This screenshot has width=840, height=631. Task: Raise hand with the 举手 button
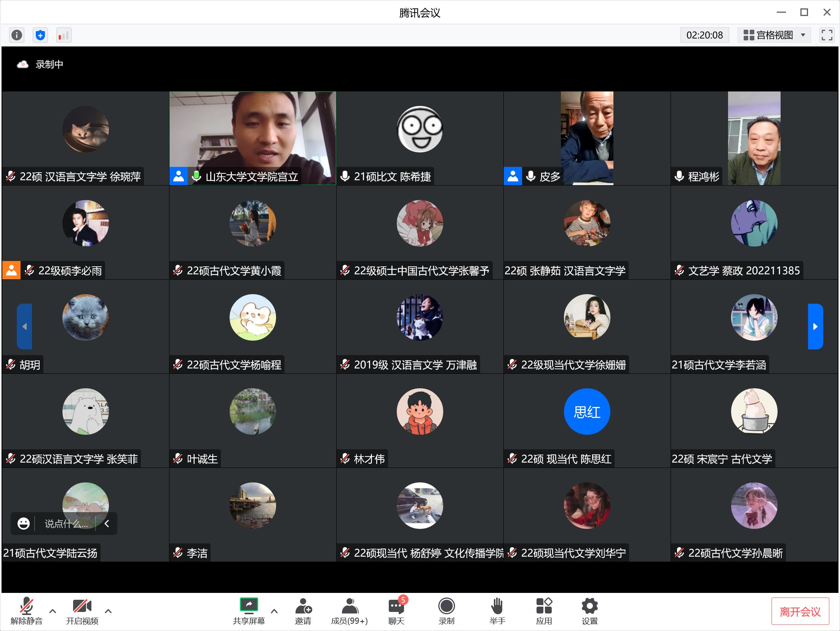coord(497,611)
